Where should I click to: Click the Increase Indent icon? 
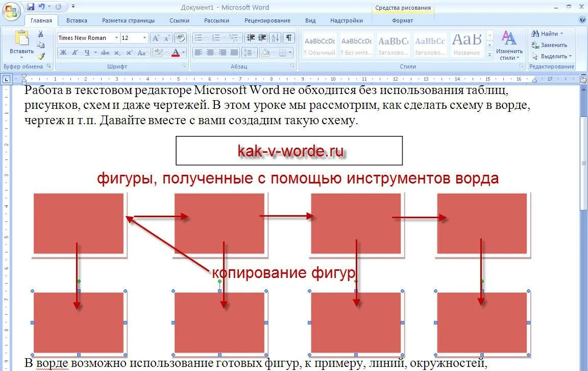pyautogui.click(x=262, y=37)
